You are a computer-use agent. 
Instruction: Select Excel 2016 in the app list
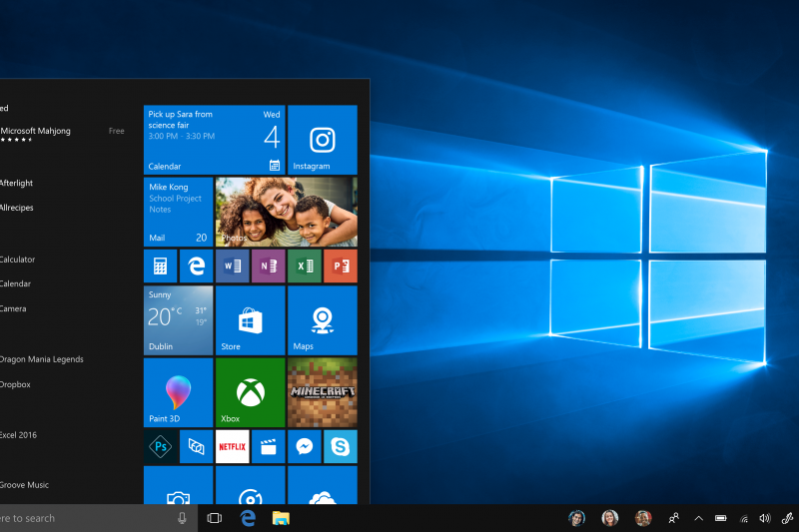18,435
